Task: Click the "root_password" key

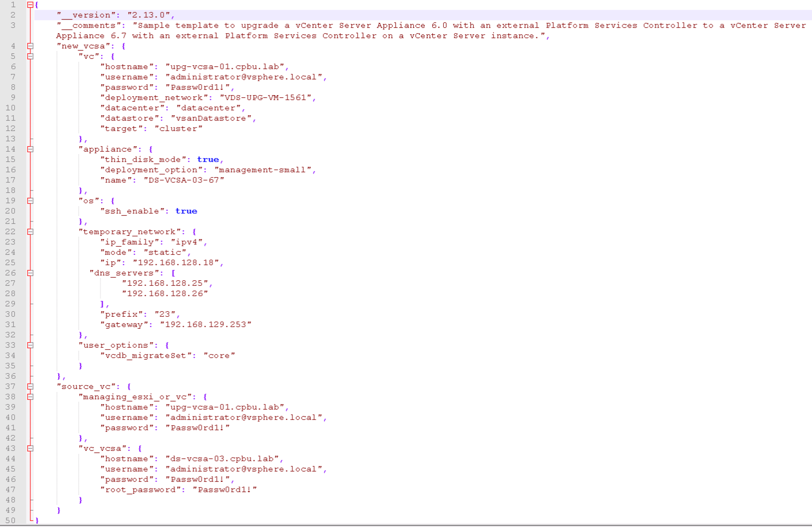Action: click(141, 490)
